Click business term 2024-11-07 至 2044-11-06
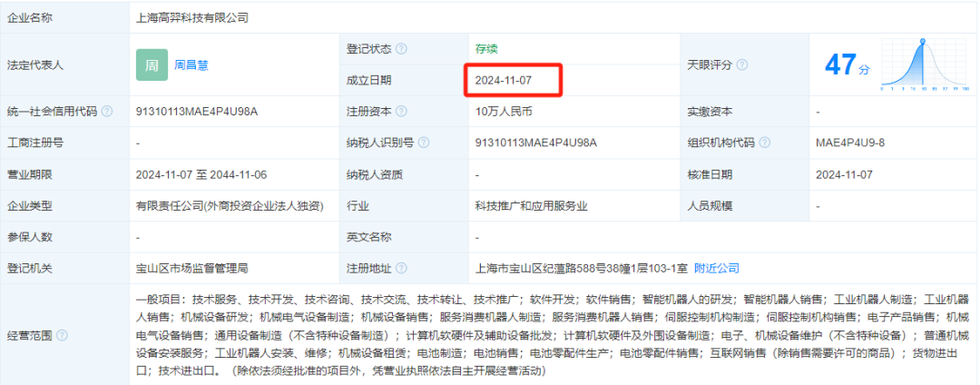Screen dimensions: 980x385 coord(201,174)
